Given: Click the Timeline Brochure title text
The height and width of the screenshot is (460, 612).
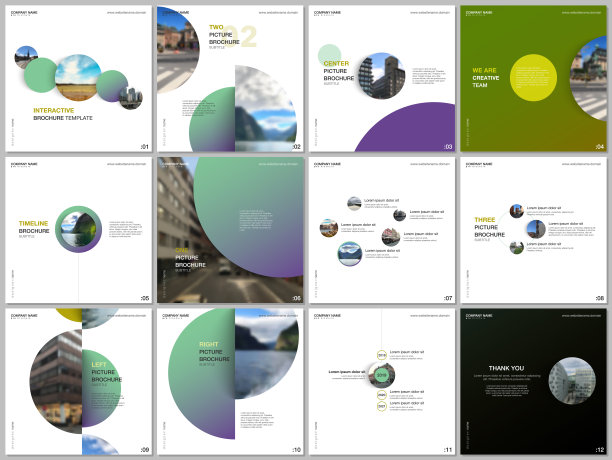Looking at the screenshot, I should coord(33,227).
